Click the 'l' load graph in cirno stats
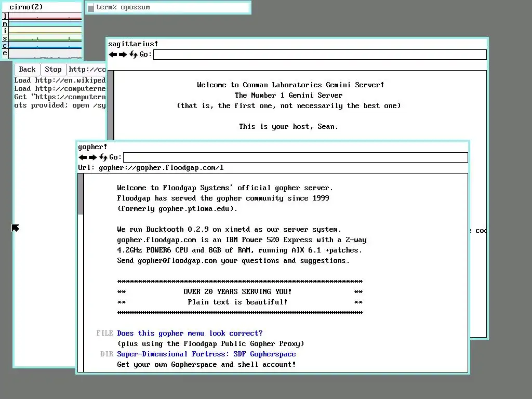532x399 pixels. [45, 16]
